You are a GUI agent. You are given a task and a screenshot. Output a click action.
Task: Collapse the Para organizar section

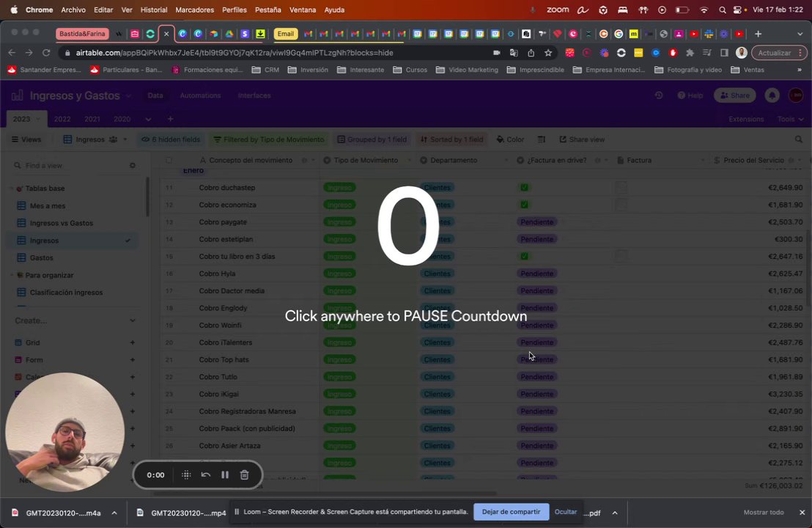pyautogui.click(x=12, y=275)
